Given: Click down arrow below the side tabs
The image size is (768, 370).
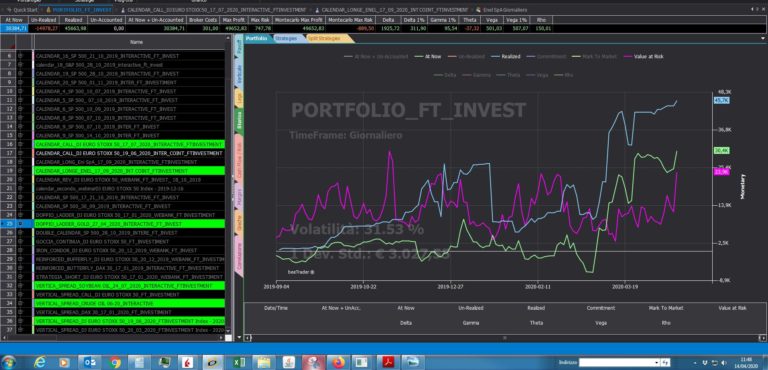Looking at the screenshot, I should pyautogui.click(x=239, y=337).
